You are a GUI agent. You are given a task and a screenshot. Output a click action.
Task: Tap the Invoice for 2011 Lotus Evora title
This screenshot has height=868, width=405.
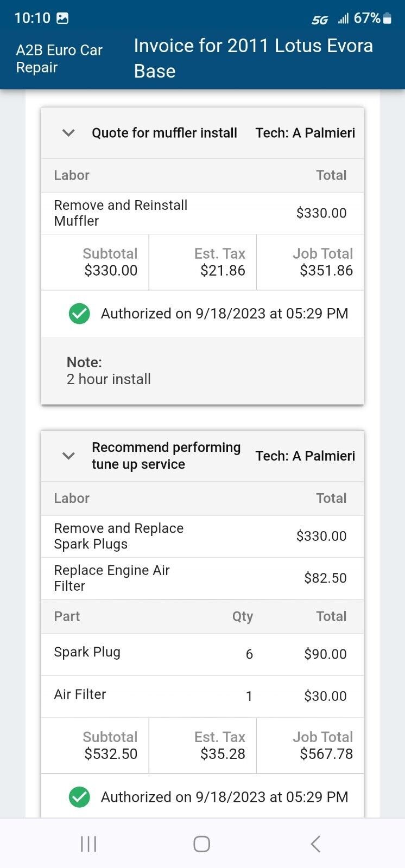tap(253, 58)
